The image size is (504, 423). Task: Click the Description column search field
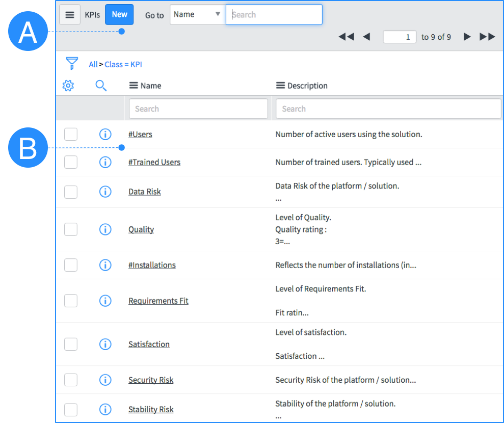388,109
